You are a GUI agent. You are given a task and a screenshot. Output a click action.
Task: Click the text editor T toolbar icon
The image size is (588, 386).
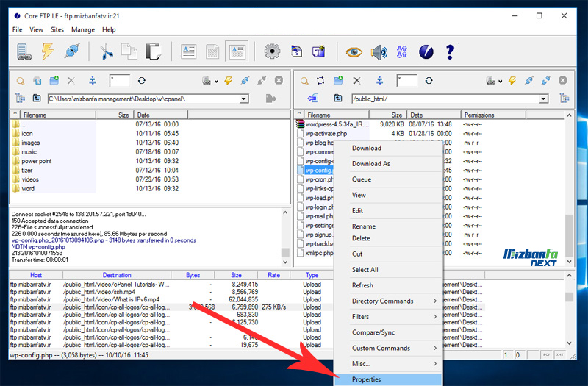[x=319, y=51]
